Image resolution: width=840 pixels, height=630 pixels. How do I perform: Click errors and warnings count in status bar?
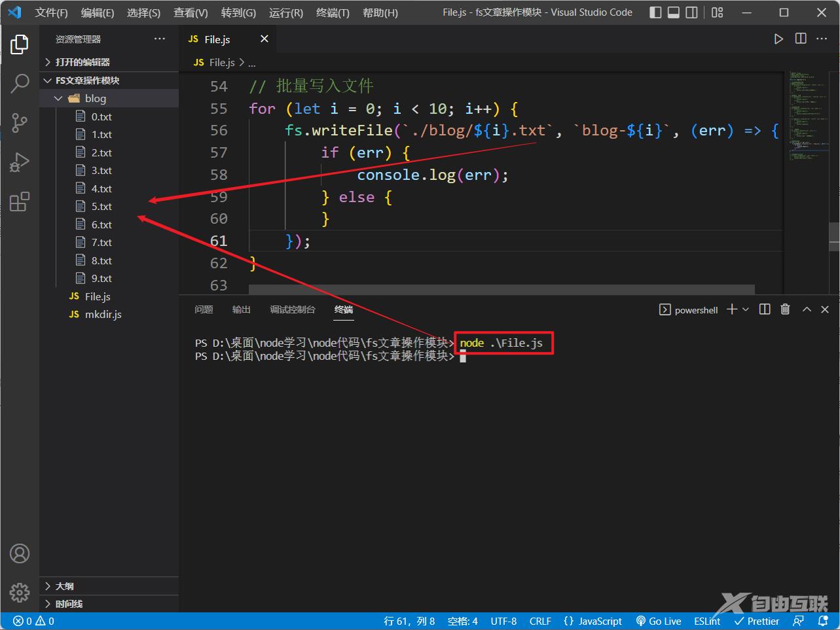click(x=35, y=621)
